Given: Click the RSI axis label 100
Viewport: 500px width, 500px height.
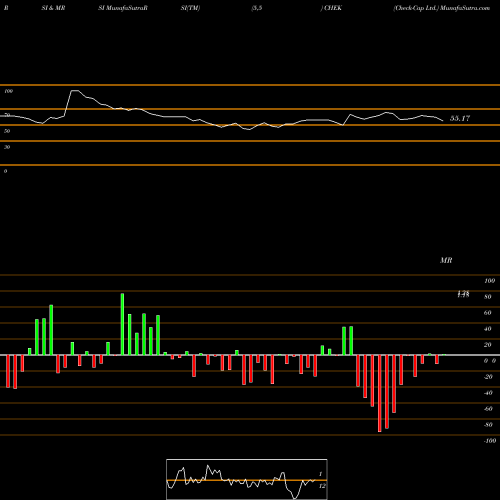Looking at the screenshot, I should [x=8, y=91].
